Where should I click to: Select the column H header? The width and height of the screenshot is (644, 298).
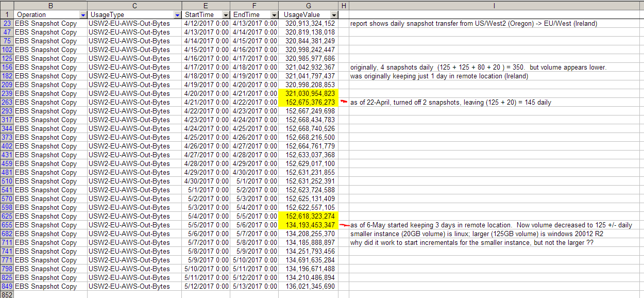coord(343,5)
